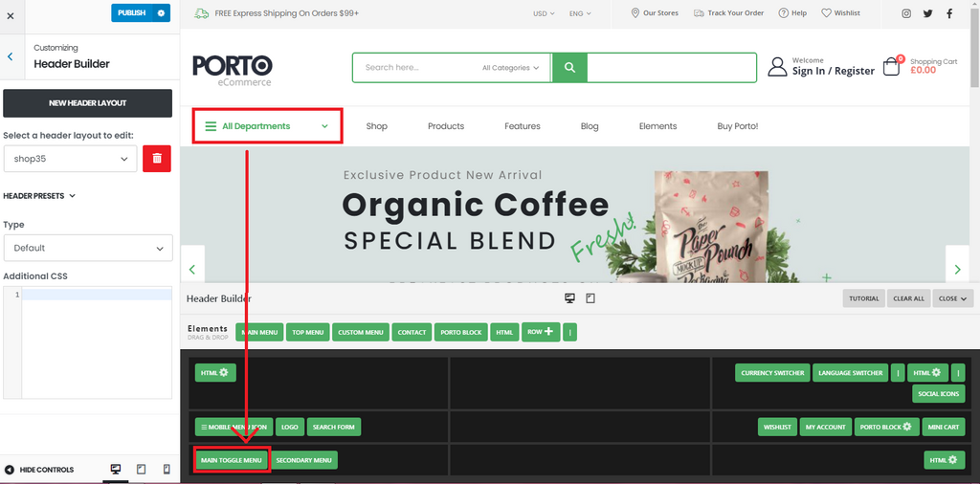Go back with the left chevron arrow

(x=10, y=56)
